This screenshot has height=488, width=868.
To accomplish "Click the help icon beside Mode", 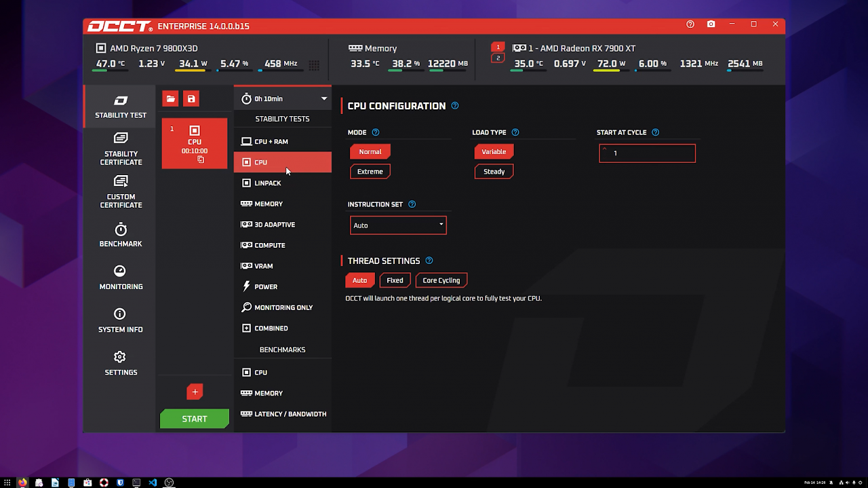I will 376,132.
